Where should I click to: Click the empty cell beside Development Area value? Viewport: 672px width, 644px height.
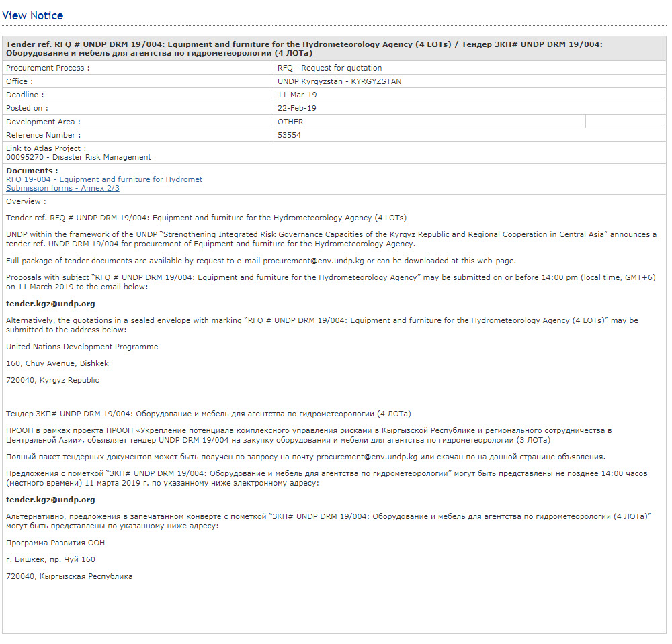(625, 122)
